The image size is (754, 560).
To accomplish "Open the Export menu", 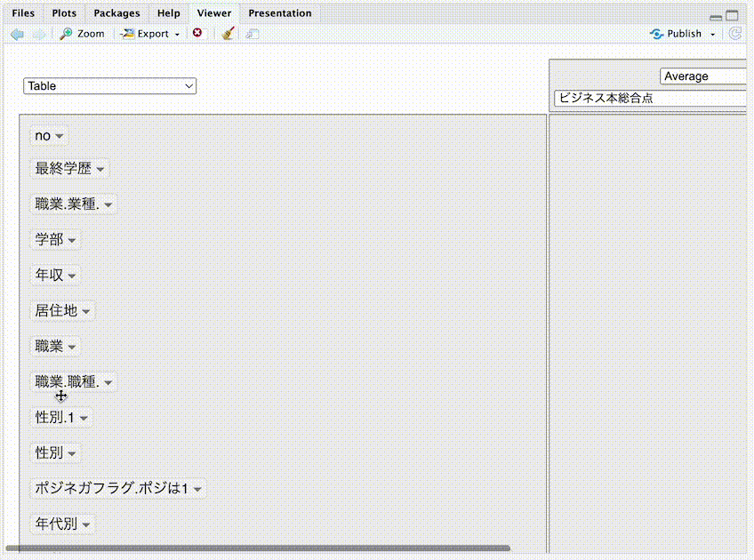I will click(149, 34).
